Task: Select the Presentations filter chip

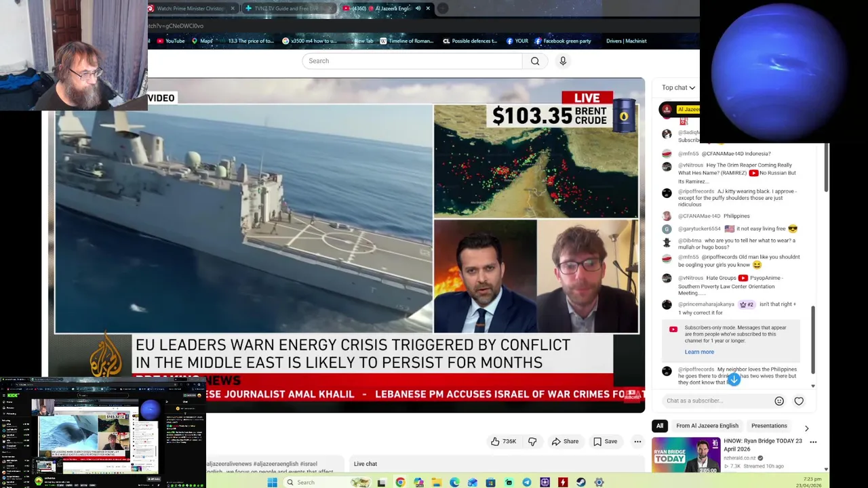Action: 769,426
